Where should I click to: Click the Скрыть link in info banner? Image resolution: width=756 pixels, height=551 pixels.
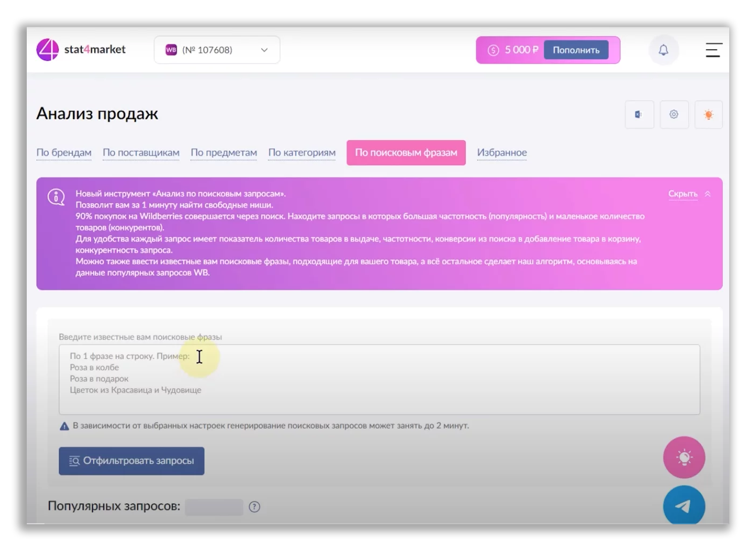coord(683,194)
